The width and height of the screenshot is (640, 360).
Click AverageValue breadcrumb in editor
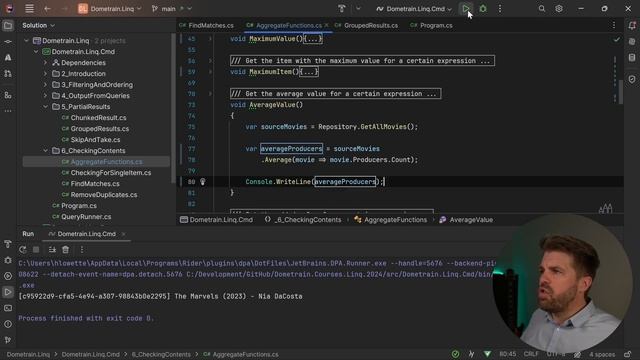466,220
